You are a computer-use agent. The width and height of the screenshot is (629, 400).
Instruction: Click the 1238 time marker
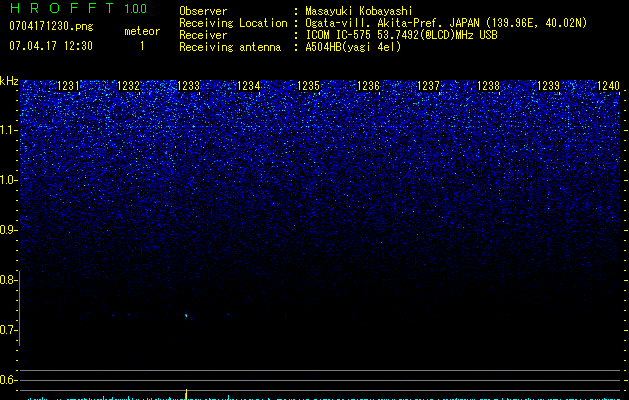[x=488, y=86]
